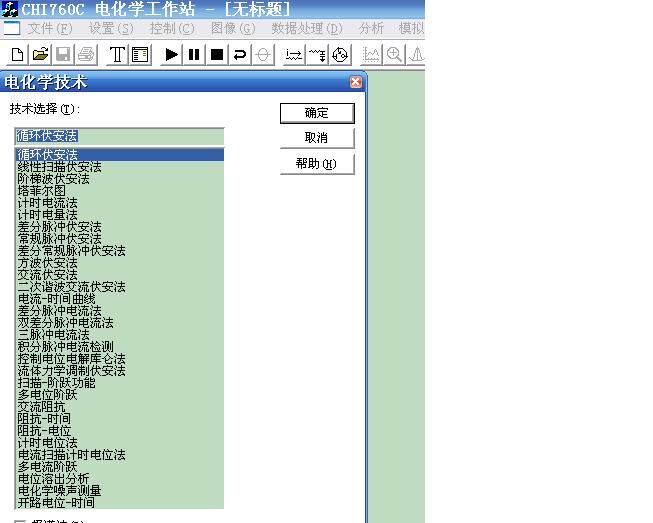Start the experiment with the Run button
Screen dimensions: 653x523
171,55
